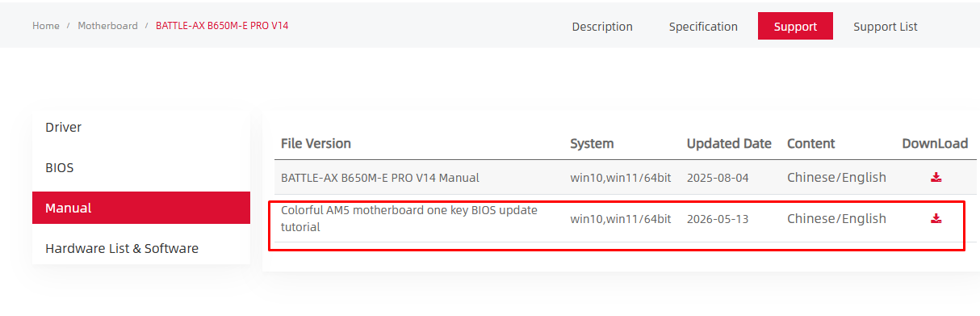Click the BATTLE-AX B650M-E PRO V14 breadcrumb
Viewport: 980px width, 316px height.
[222, 26]
